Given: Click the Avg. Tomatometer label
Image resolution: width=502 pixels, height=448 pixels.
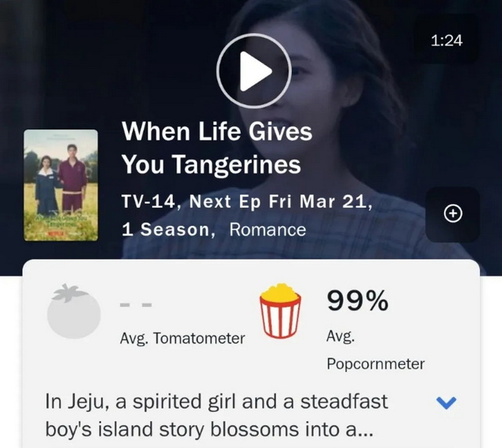Looking at the screenshot, I should coord(183,338).
